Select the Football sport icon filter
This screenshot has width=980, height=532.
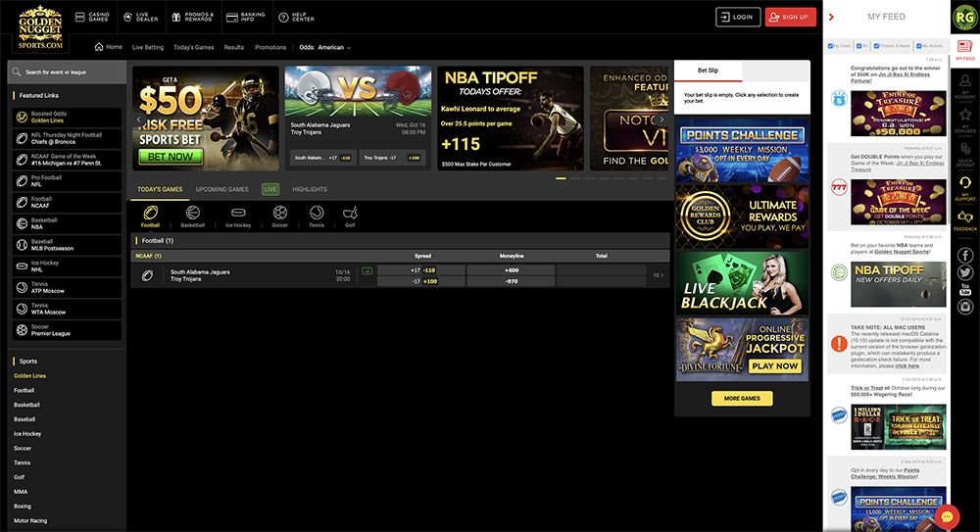[150, 217]
